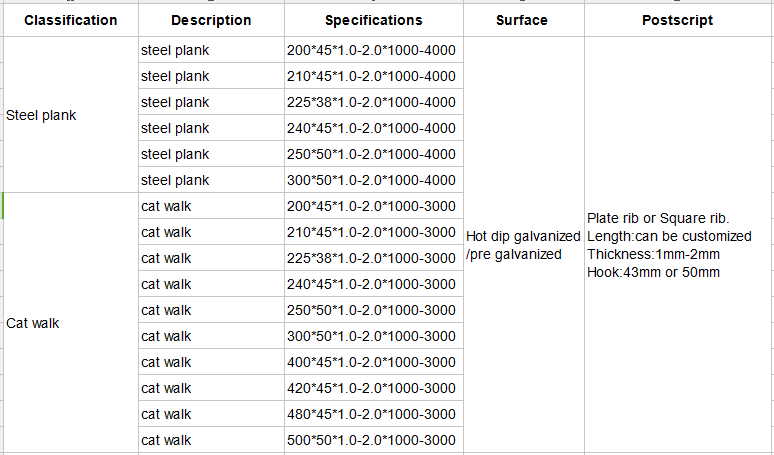Screen dimensions: 774x455
Task: Click specification cell 500*50*1.0-2.0*1000-3000
Action: pyautogui.click(x=373, y=440)
